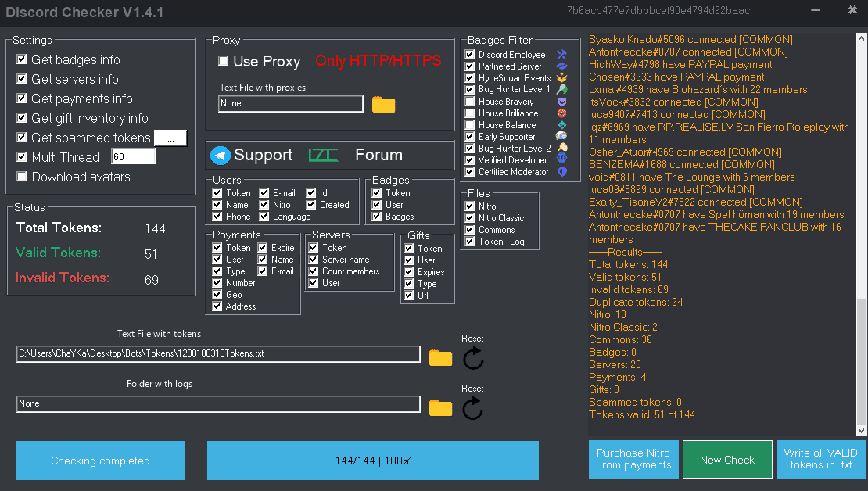Uncheck Gifts Url checkbox
Screen dimensions: 868x491
click(408, 295)
